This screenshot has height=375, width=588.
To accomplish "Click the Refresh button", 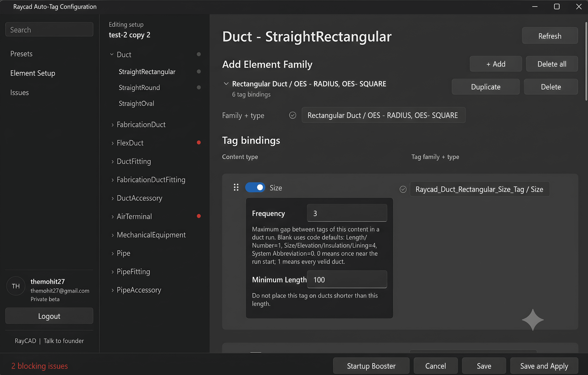I will 550,36.
